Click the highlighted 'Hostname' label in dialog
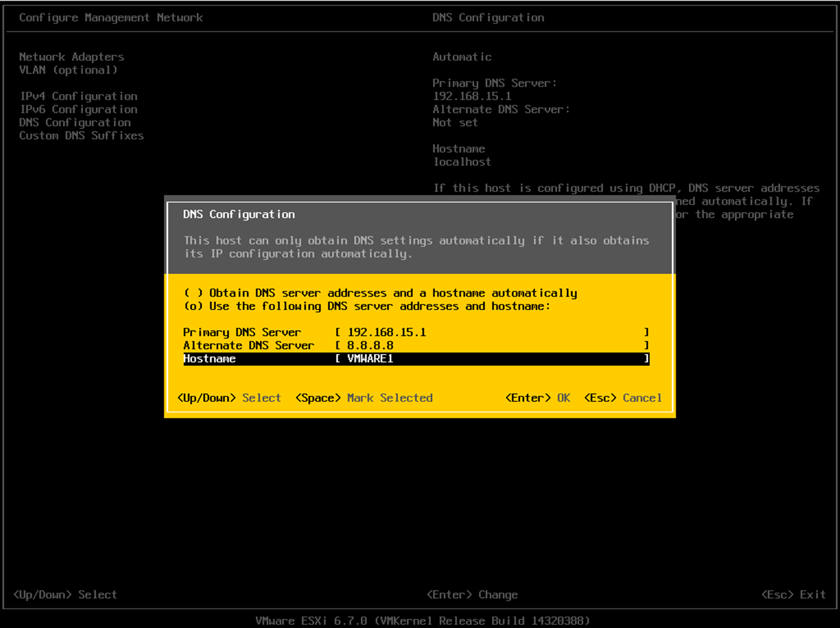 [210, 359]
